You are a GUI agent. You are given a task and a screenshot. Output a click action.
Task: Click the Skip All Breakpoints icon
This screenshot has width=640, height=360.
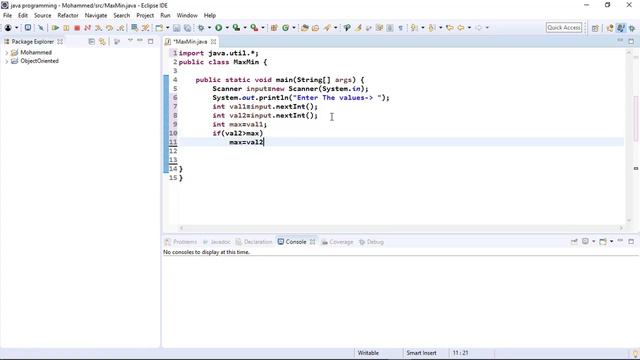41,28
